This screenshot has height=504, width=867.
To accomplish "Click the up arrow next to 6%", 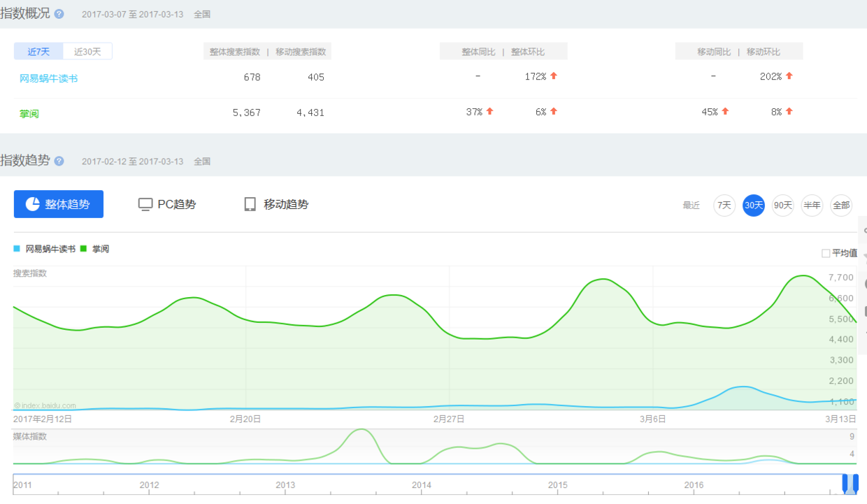I will point(554,111).
